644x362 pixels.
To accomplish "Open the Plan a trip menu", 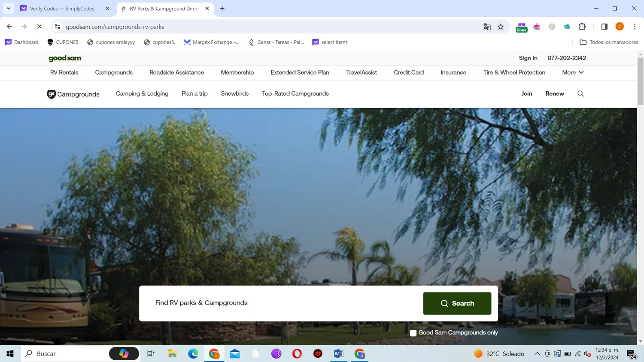I will point(194,94).
